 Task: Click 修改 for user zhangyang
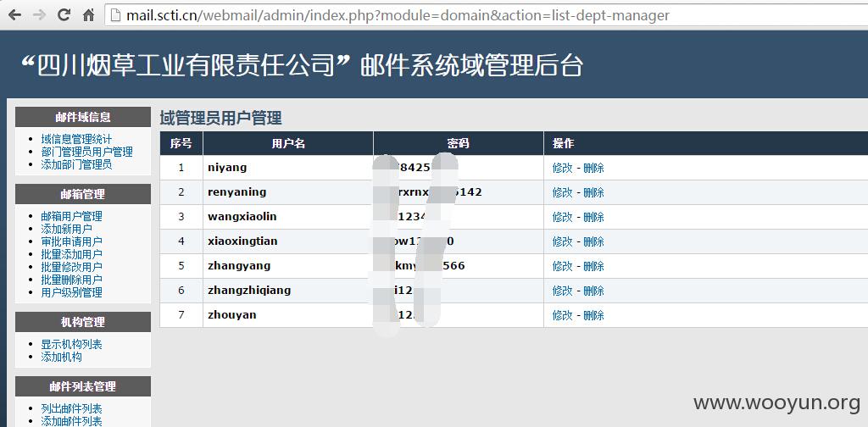(x=563, y=266)
